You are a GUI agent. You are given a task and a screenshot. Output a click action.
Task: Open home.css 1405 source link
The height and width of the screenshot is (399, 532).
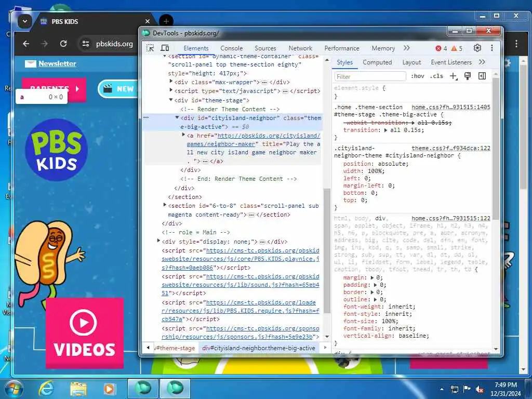click(x=451, y=107)
